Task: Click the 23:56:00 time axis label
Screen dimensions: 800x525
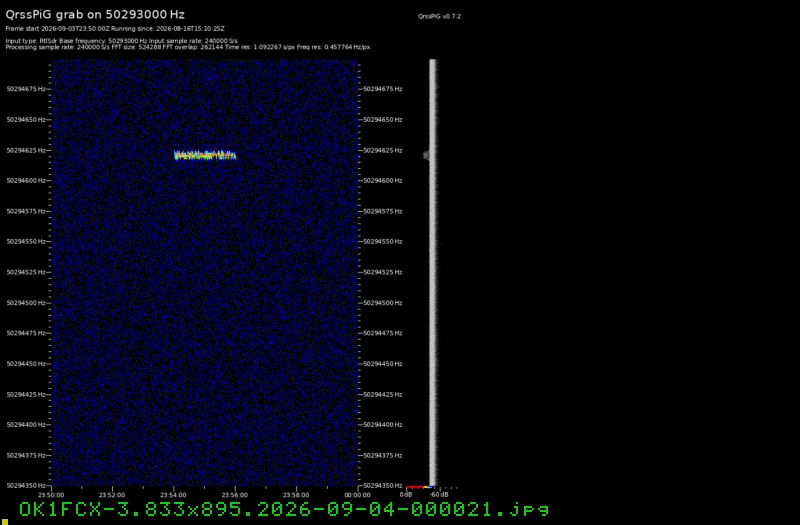Action: point(235,495)
